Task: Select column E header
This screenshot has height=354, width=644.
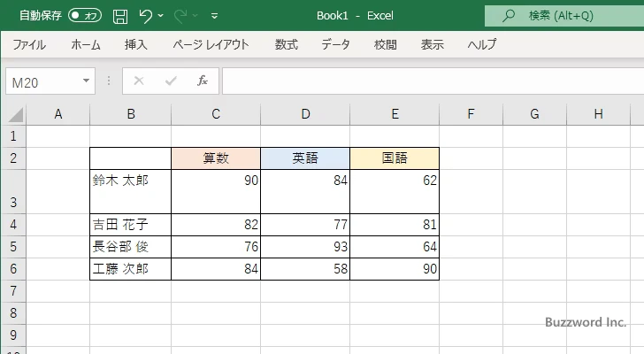Action: 395,114
